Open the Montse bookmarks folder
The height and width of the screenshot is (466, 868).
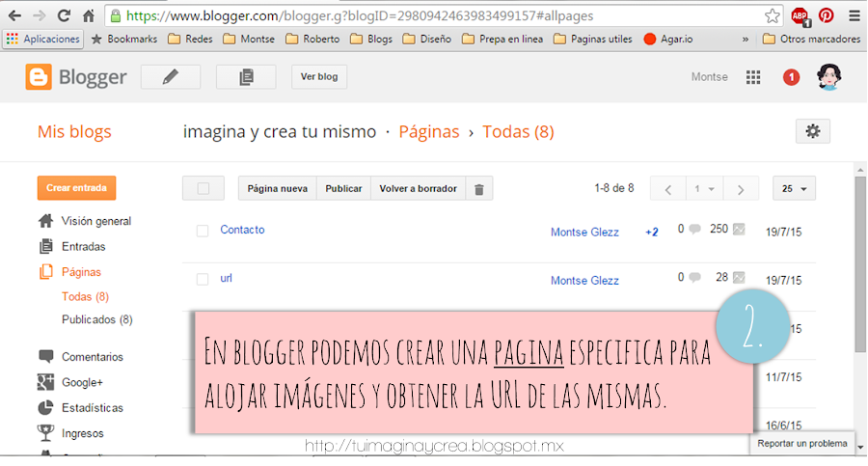coord(249,39)
